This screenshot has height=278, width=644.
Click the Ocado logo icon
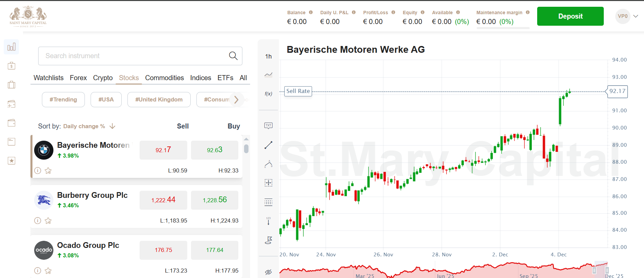[x=44, y=250]
